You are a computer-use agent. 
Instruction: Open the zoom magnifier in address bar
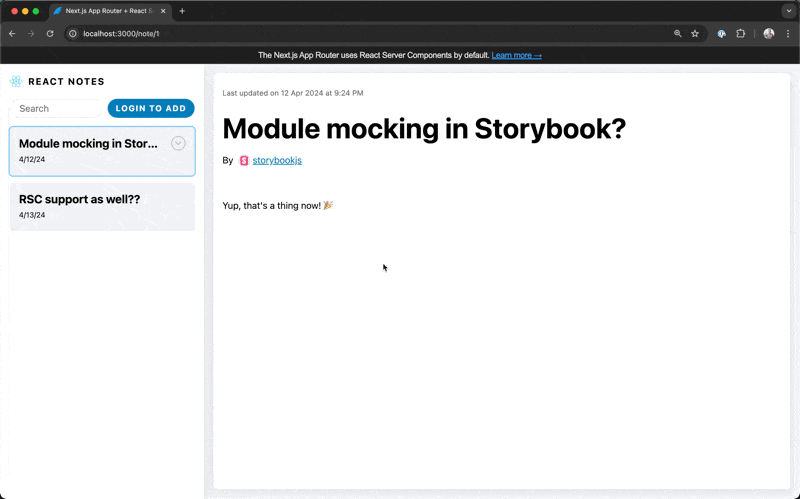678,34
